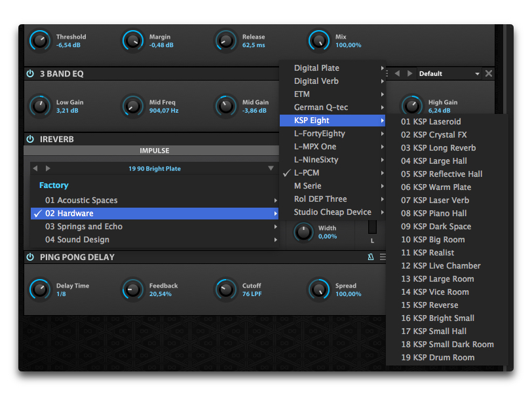
Task: Open the checked L-PCM submenu
Action: 333,173
